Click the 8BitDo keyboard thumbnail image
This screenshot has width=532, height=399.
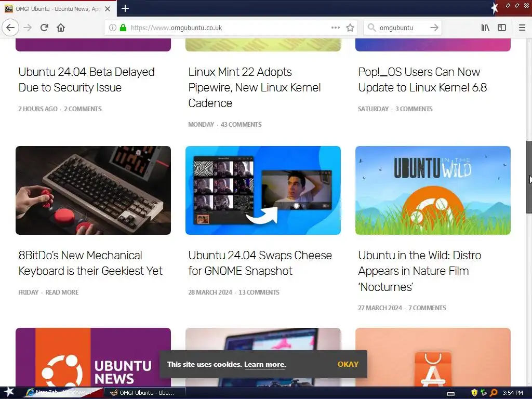click(x=94, y=190)
